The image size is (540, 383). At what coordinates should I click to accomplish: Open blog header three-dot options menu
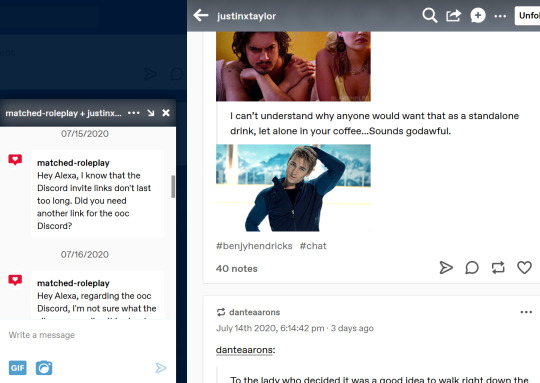(500, 16)
